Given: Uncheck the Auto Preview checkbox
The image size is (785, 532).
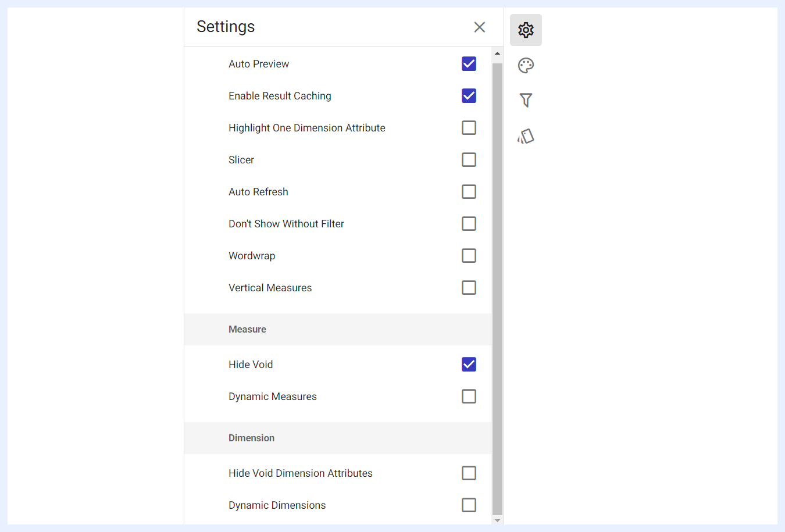Looking at the screenshot, I should click(x=469, y=64).
